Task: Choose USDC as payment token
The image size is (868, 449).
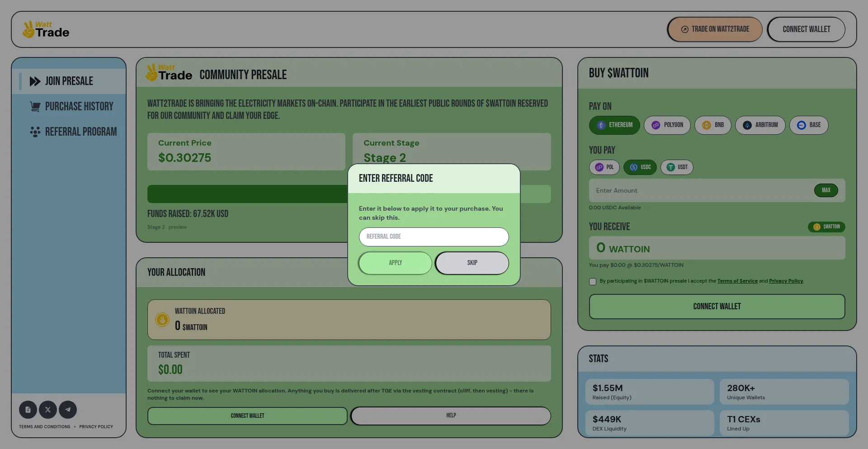Action: pos(640,167)
